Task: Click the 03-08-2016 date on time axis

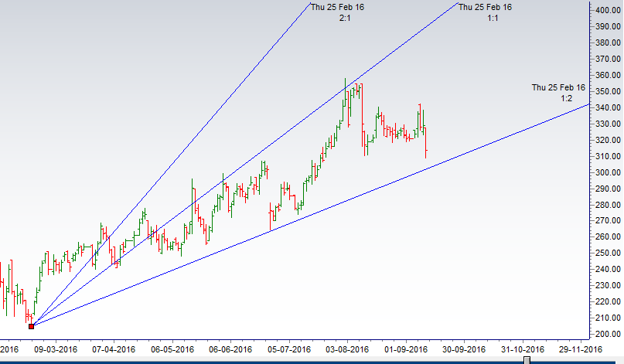Action: click(x=347, y=349)
